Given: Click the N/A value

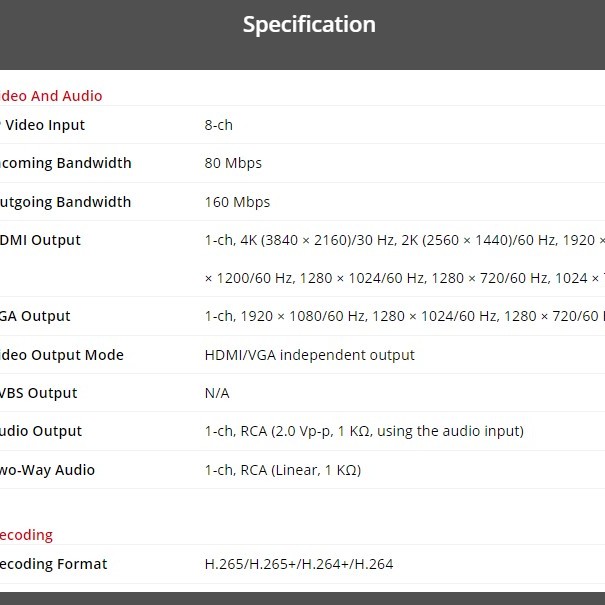Looking at the screenshot, I should tap(217, 393).
